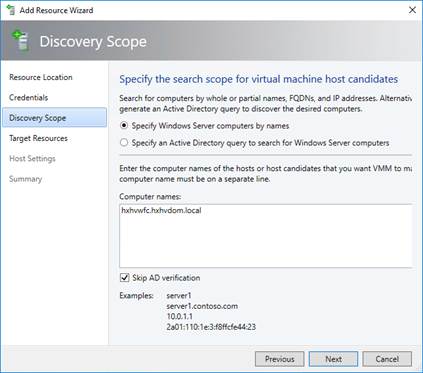Click the server icon beside Discovery Scope heading

point(20,41)
